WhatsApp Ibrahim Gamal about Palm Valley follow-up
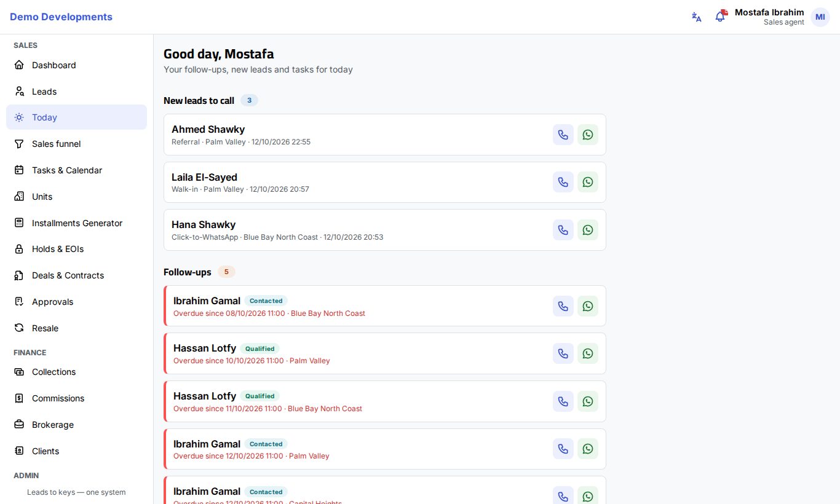This screenshot has width=840, height=504. pyautogui.click(x=588, y=449)
